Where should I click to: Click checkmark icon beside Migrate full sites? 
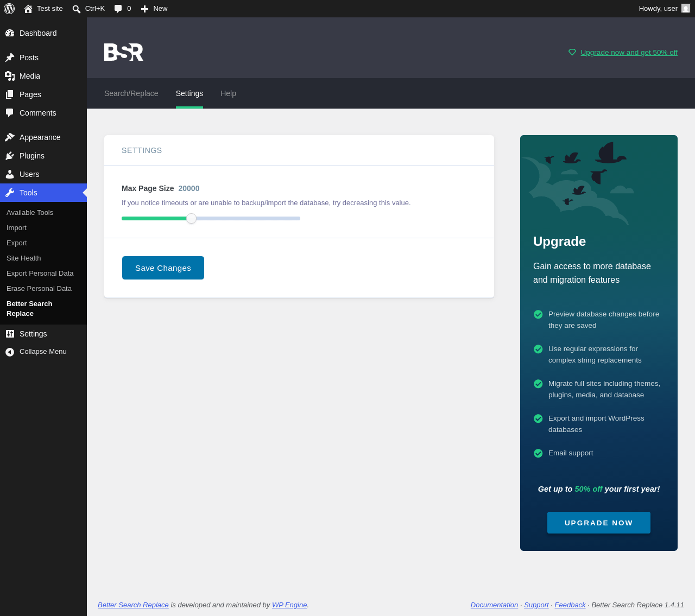538,384
